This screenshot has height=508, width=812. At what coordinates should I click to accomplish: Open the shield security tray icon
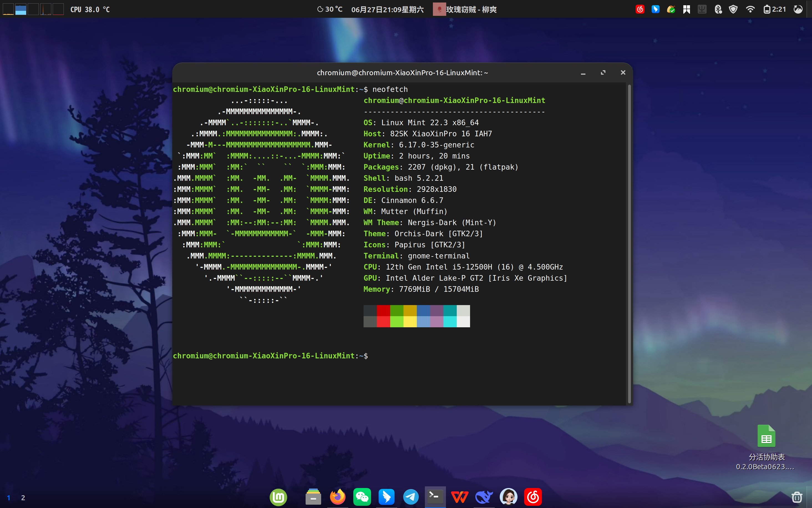733,9
